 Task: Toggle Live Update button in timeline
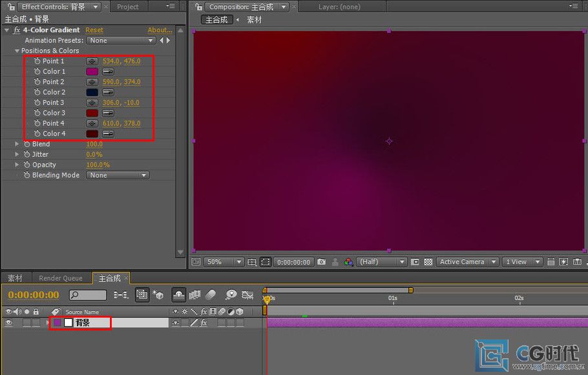[x=142, y=295]
